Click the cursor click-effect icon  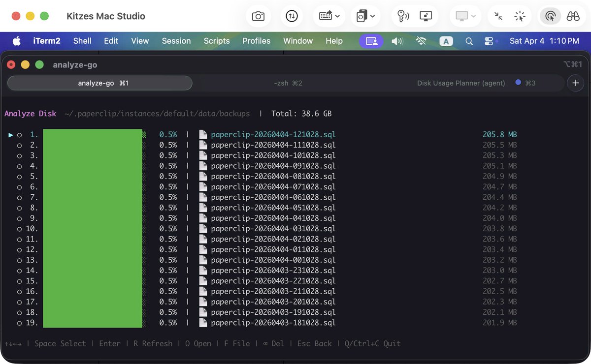coord(520,16)
